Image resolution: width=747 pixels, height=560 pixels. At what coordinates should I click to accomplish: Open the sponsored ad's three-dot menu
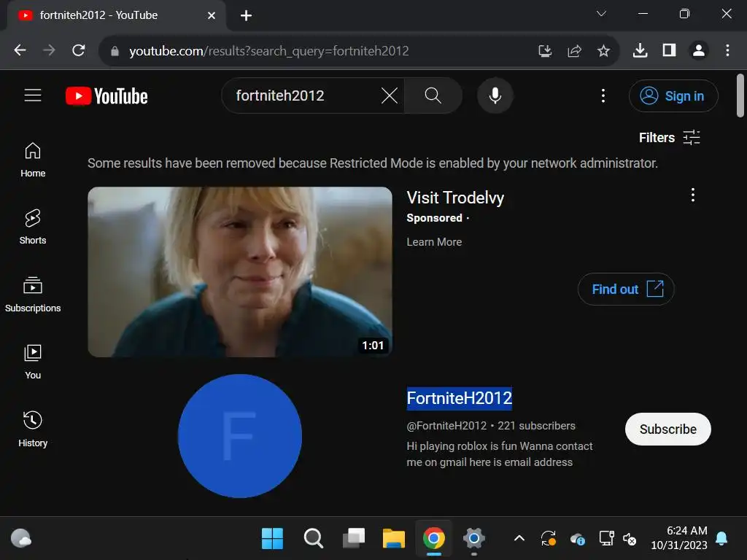point(693,195)
